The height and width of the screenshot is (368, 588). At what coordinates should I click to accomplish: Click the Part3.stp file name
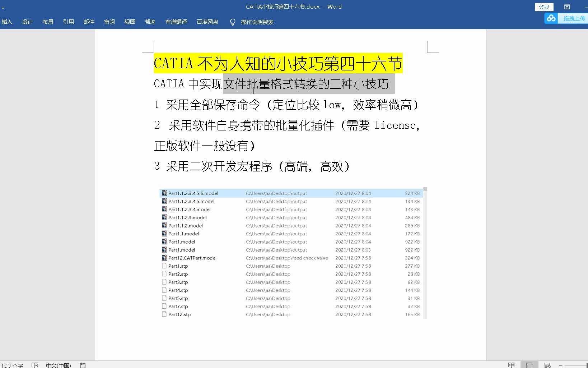tap(178, 282)
